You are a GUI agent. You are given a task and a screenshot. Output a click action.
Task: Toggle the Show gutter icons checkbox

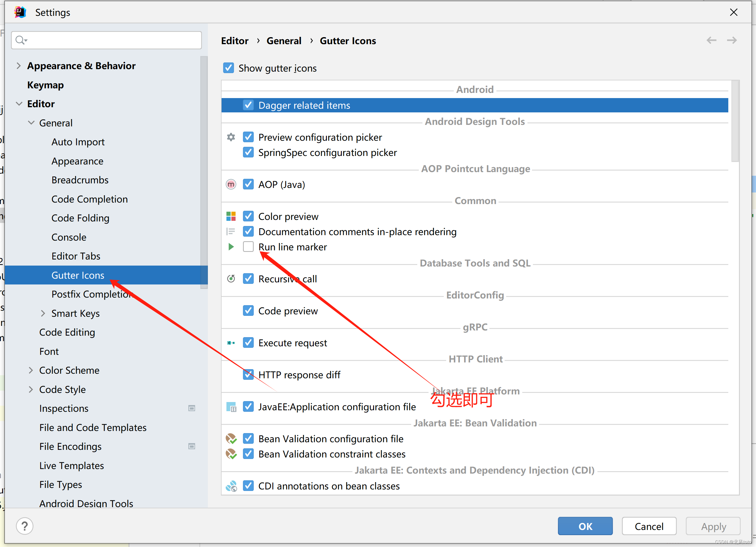(228, 68)
